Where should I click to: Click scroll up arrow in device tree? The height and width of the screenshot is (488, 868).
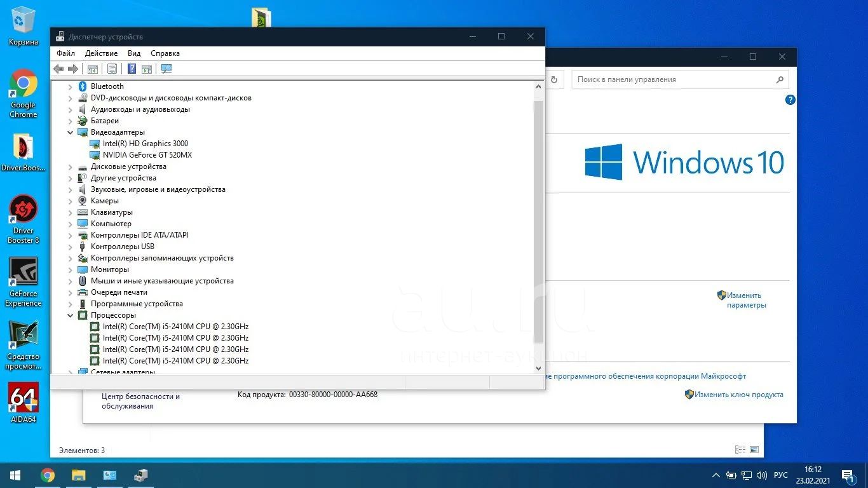538,86
